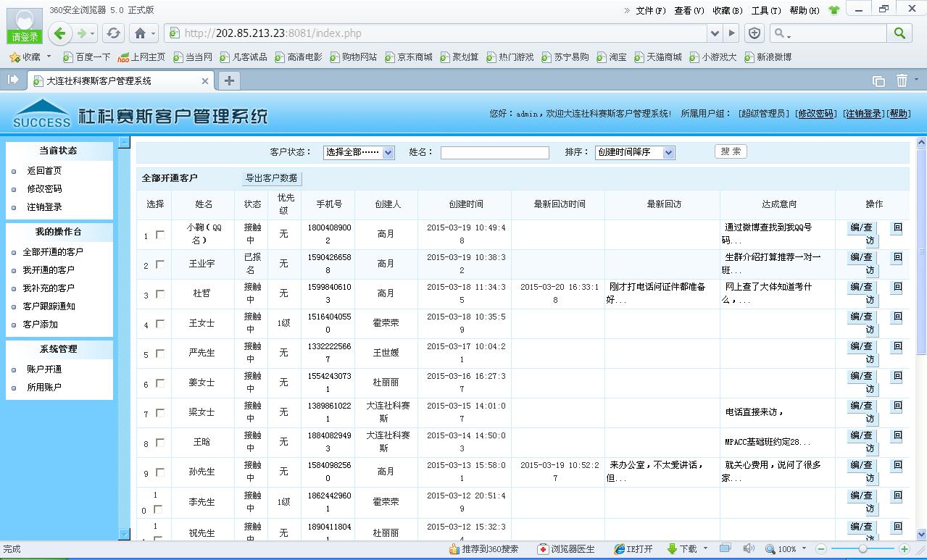This screenshot has height=560, width=927.
Task: Click the browser forward arrow button
Action: tap(82, 33)
